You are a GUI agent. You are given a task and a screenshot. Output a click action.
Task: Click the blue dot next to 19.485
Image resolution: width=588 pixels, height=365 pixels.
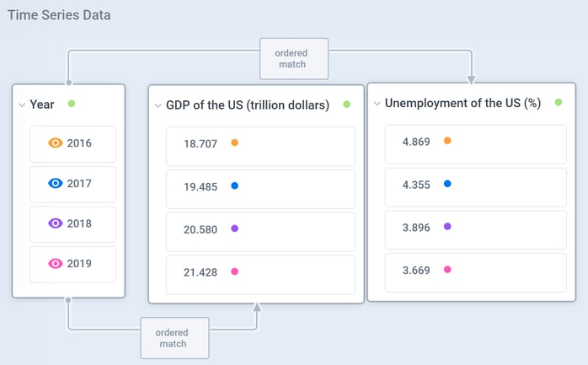point(234,185)
